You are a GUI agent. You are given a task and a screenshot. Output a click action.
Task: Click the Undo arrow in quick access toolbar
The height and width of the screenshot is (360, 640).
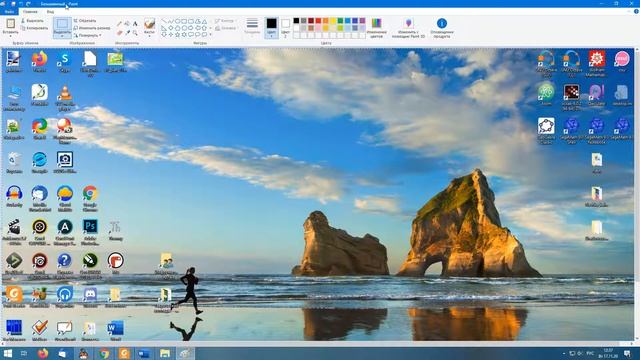point(21,4)
